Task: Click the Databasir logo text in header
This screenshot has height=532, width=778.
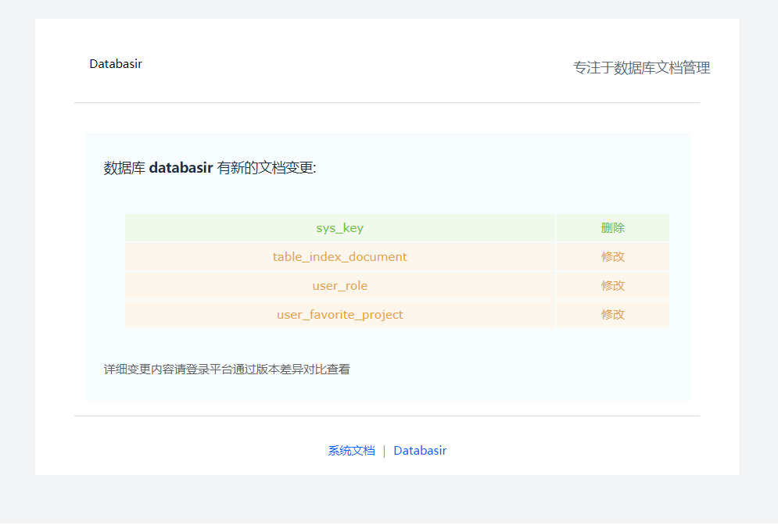Action: pyautogui.click(x=116, y=64)
